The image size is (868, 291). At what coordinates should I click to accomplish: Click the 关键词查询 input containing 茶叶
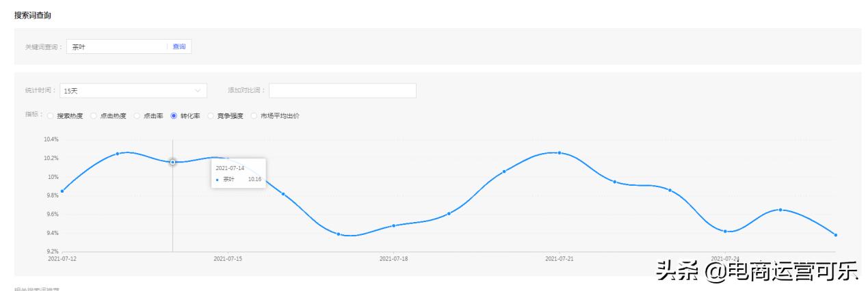(116, 46)
